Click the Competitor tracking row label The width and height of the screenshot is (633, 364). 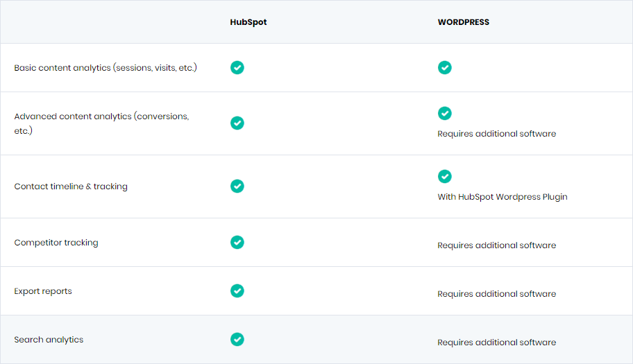[x=56, y=243]
